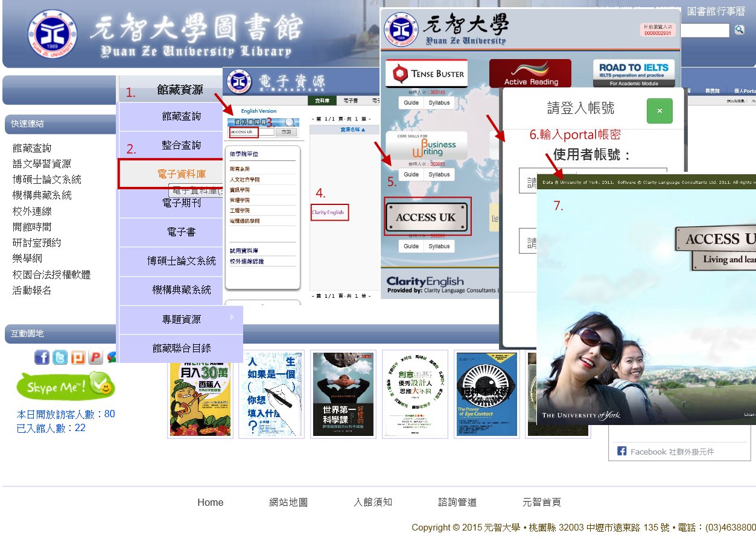The width and height of the screenshot is (756, 545).
Task: Open 語文學習資源 quick link
Action: pos(42,164)
